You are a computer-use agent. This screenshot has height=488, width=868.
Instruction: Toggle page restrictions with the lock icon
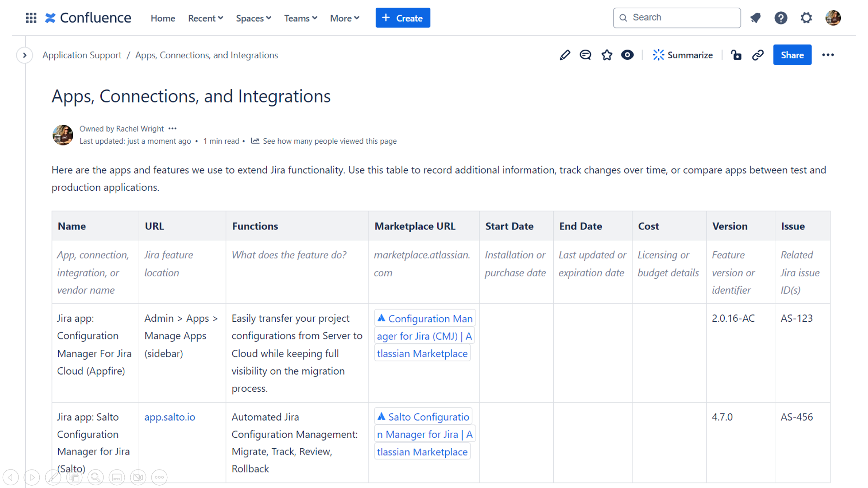pos(736,55)
